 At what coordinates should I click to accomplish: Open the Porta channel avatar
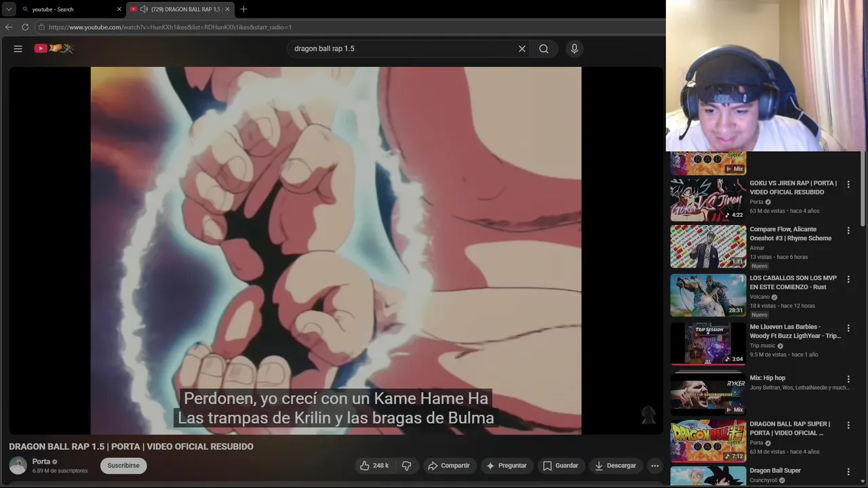[x=18, y=466]
